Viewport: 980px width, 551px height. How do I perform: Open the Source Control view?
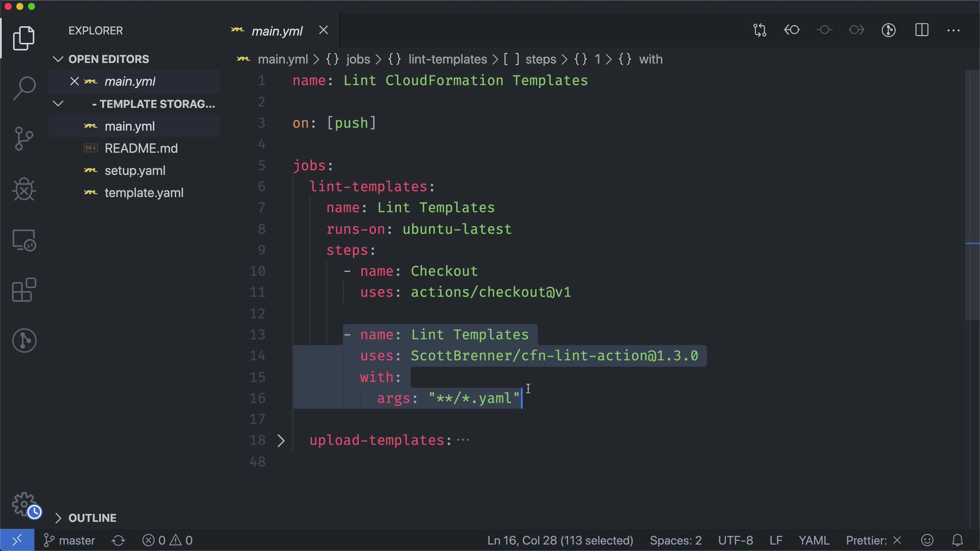pos(24,139)
